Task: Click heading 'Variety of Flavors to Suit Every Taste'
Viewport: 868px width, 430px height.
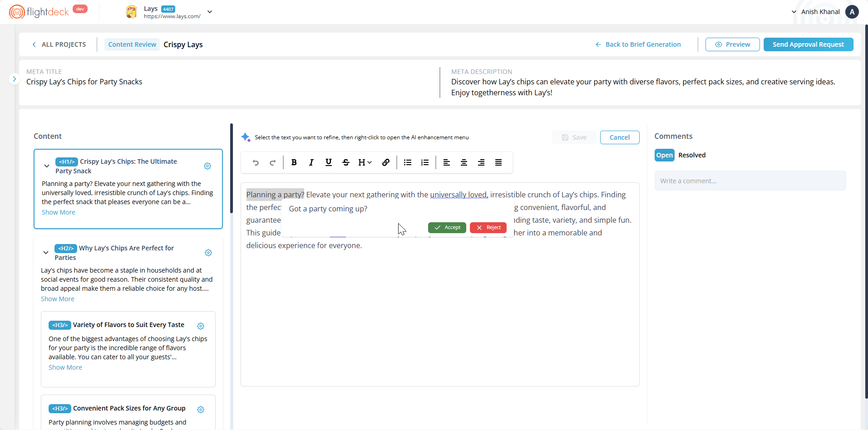Action: pos(128,325)
